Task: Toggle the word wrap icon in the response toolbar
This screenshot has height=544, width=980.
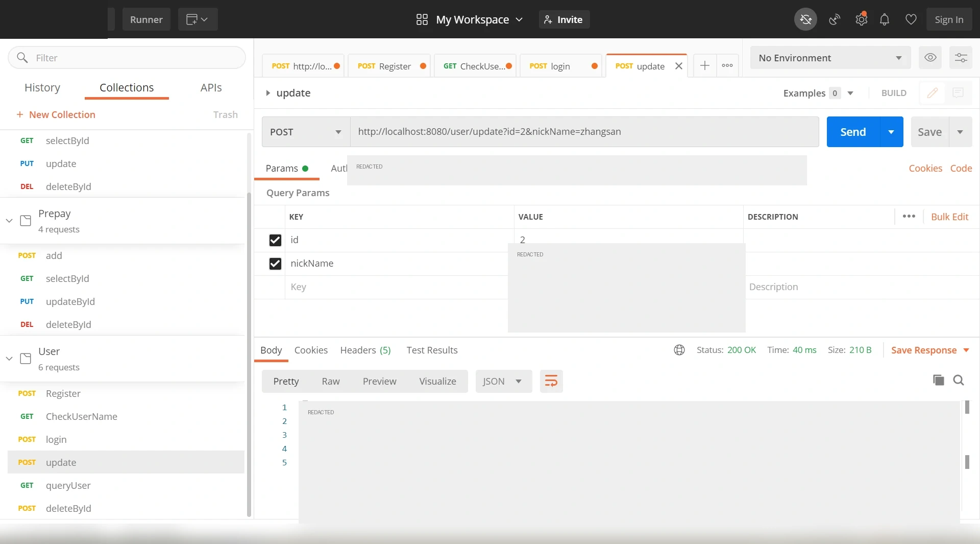Action: 551,381
